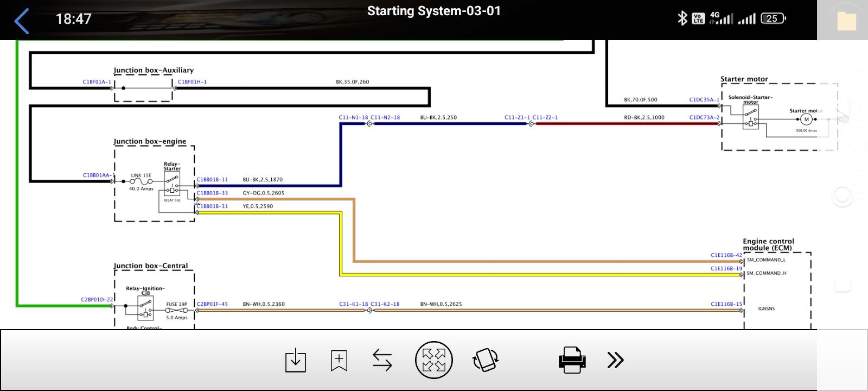Open the folder icon at top right

coord(846,20)
